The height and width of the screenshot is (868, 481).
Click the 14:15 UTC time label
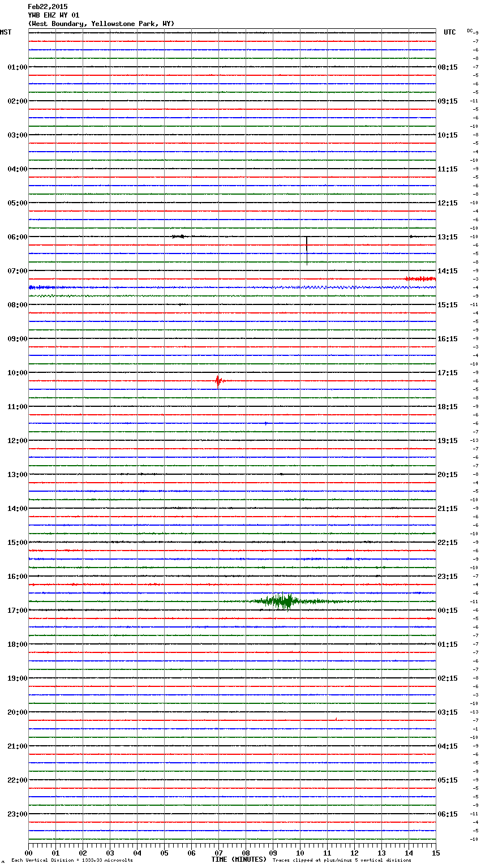[448, 271]
